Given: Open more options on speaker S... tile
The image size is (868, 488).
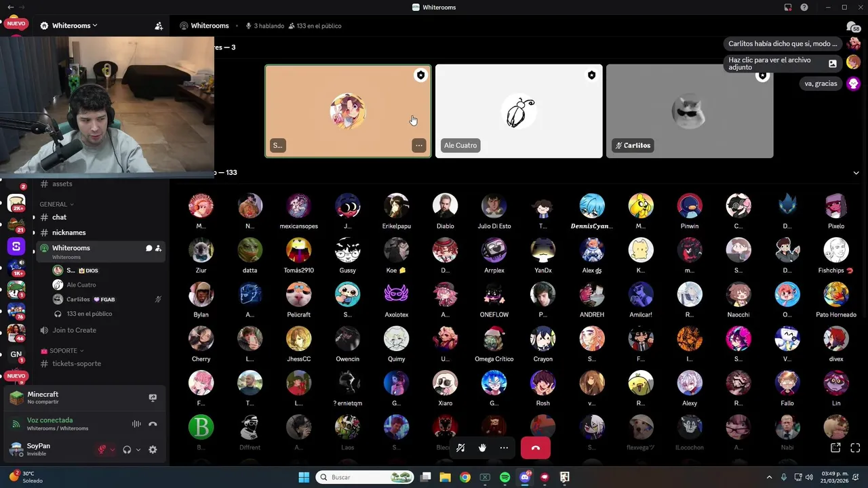Looking at the screenshot, I should coord(419,145).
